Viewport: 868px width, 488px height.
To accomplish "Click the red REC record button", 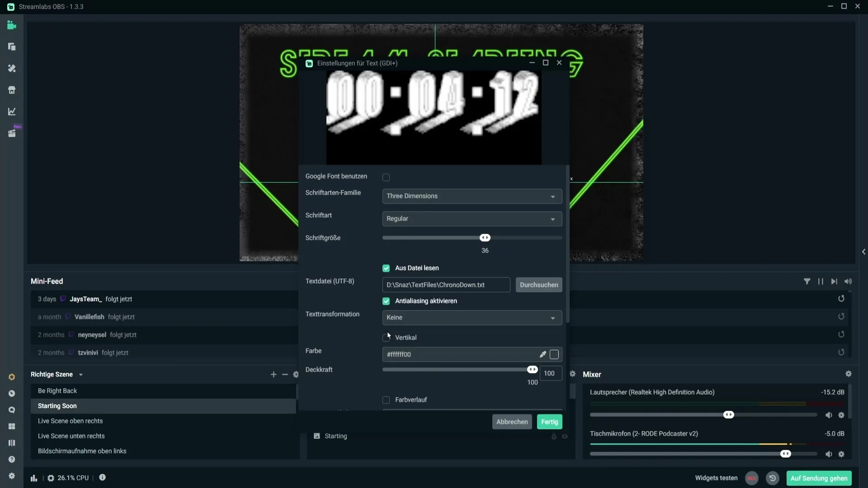I will 752,478.
